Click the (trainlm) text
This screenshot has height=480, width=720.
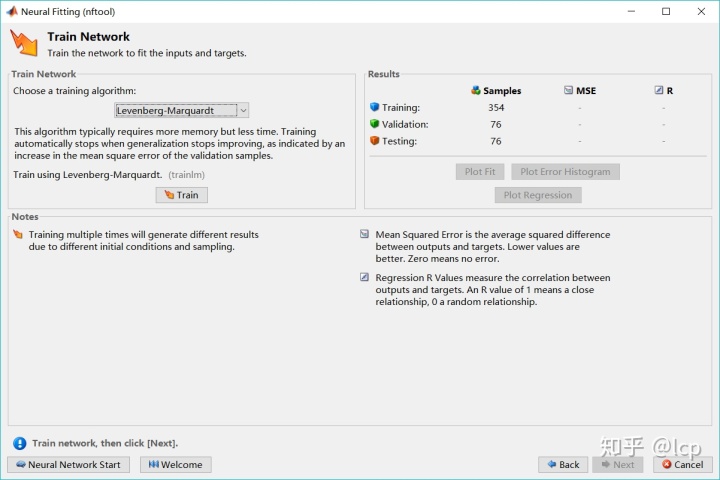pos(186,175)
